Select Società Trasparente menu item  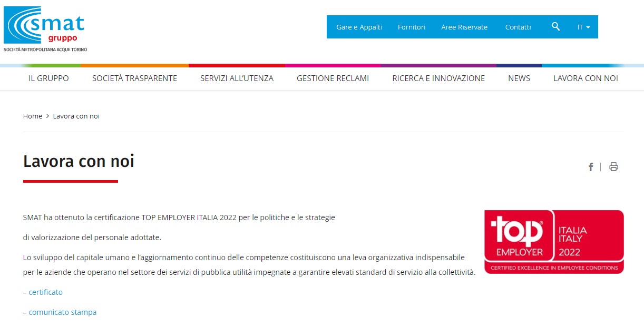click(x=134, y=78)
